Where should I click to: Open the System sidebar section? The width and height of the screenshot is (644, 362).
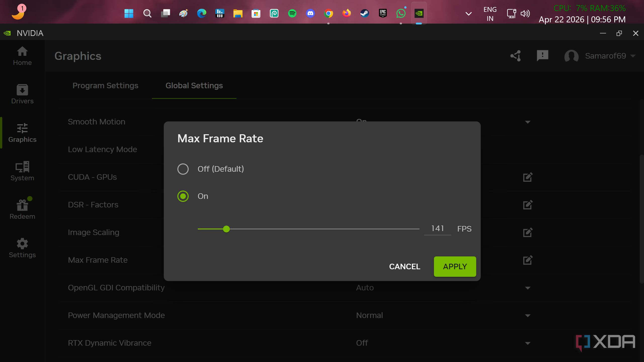22,171
